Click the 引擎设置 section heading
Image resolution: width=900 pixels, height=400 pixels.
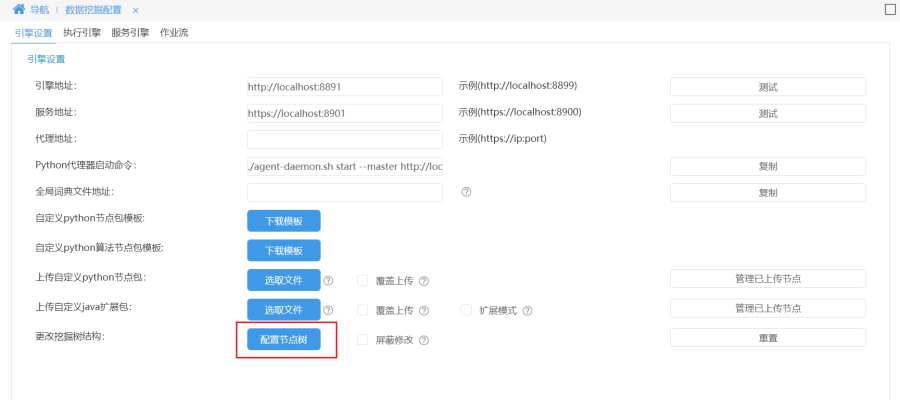click(x=46, y=59)
